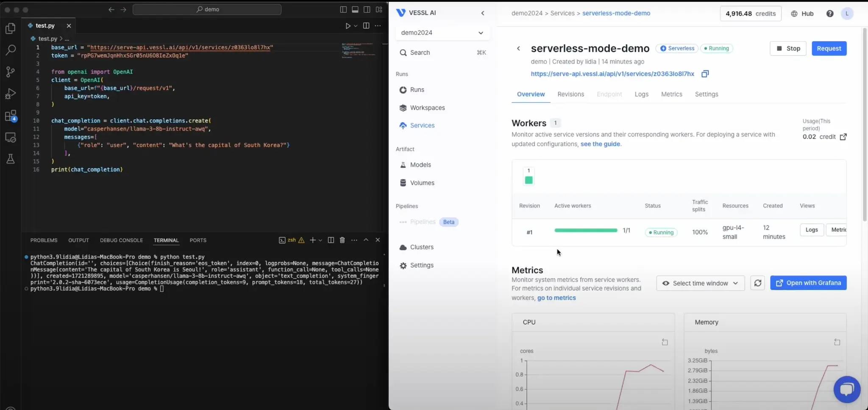
Task: Switch to the DEBUG CONSOLE tab
Action: pyautogui.click(x=121, y=240)
